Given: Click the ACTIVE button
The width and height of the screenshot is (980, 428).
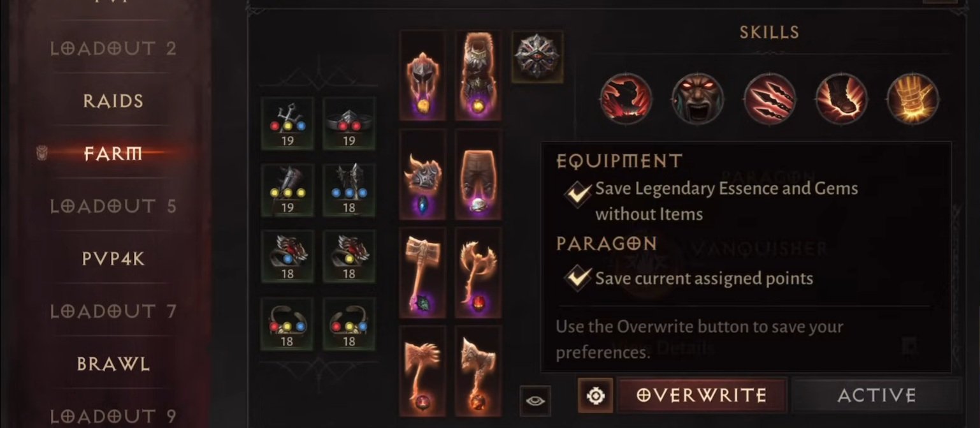Looking at the screenshot, I should (876, 395).
